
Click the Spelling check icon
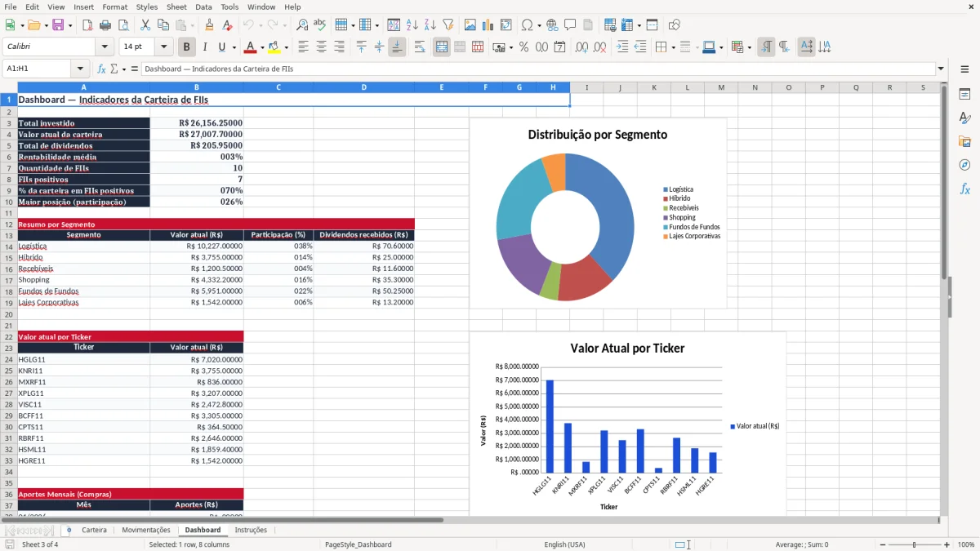(320, 25)
